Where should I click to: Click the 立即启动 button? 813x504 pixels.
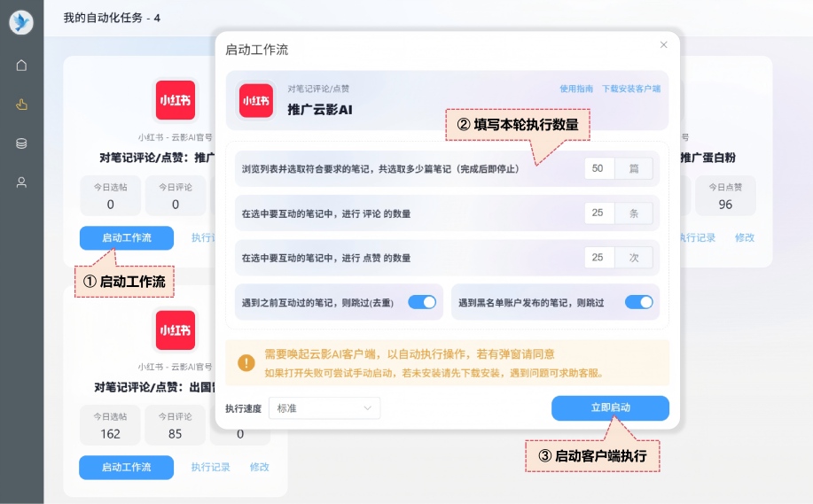coord(610,407)
